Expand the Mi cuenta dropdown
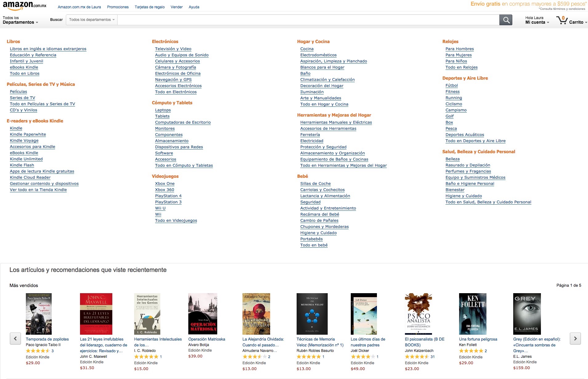 point(537,20)
